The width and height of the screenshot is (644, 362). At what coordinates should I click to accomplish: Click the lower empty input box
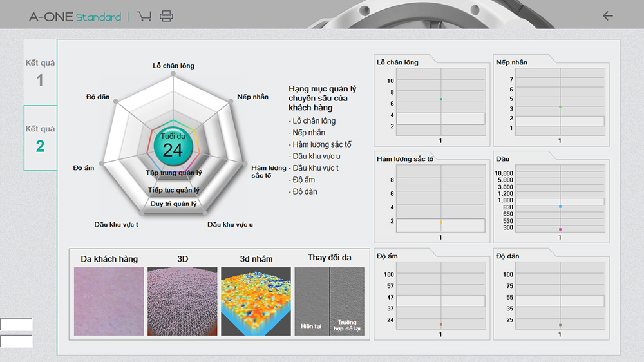[16, 341]
